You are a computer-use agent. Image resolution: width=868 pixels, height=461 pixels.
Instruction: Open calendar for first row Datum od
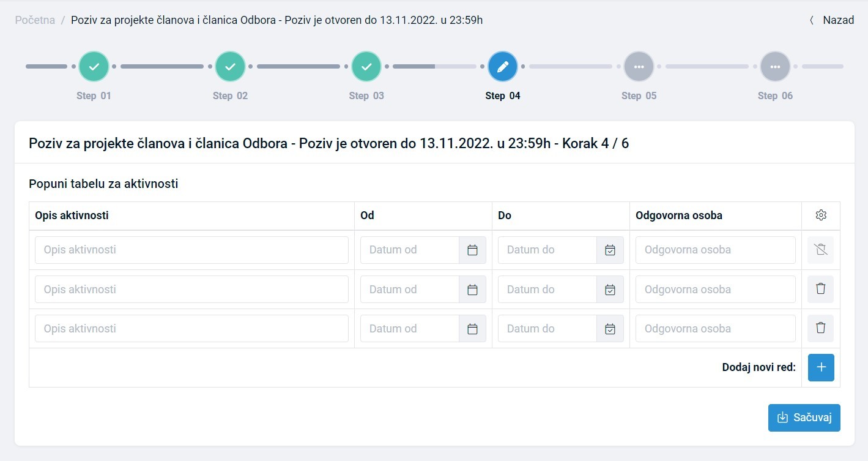click(x=472, y=250)
